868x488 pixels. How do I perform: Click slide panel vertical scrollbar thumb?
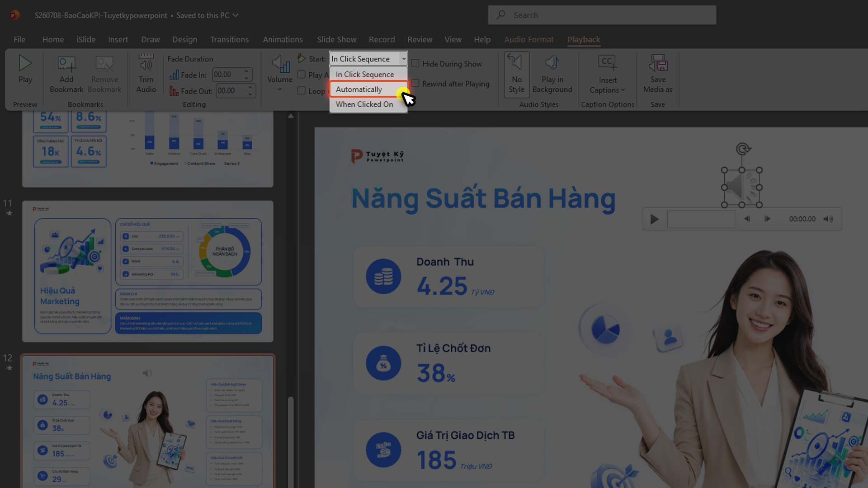click(x=291, y=442)
